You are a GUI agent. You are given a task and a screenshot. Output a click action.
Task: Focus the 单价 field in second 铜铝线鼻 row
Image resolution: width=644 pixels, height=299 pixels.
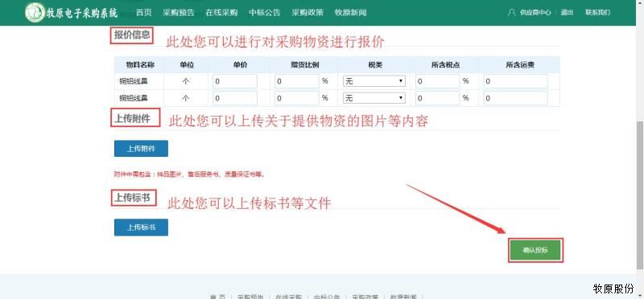[x=235, y=98]
